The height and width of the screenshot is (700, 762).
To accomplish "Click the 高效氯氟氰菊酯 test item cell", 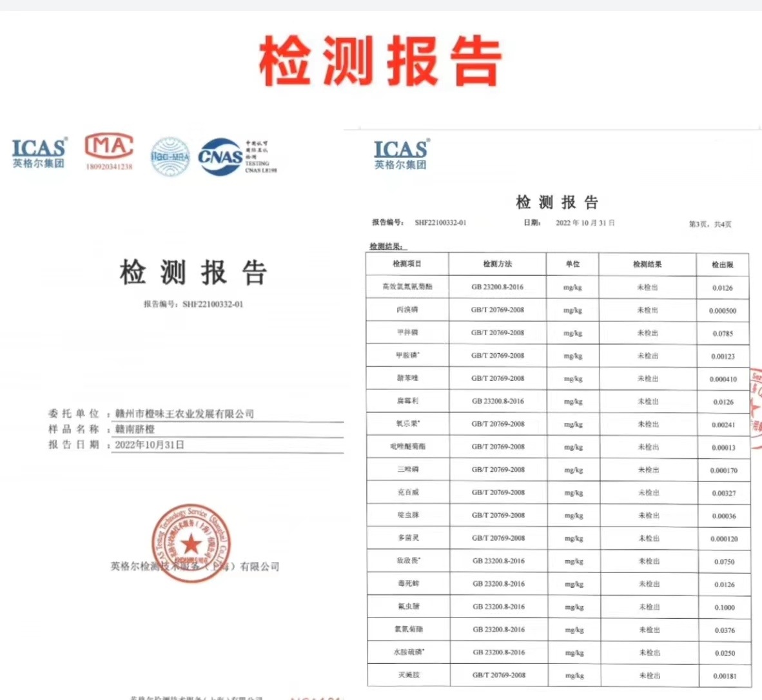I will click(407, 287).
